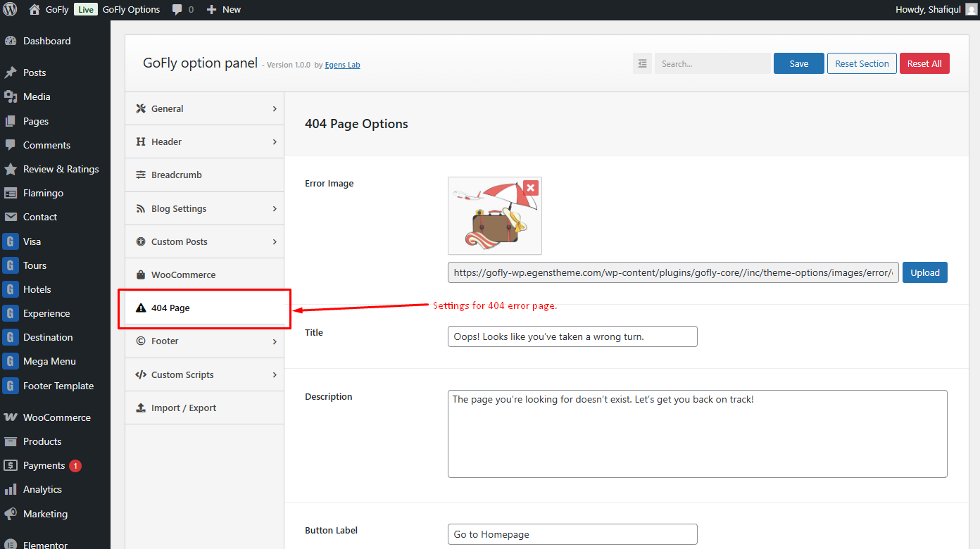Expand the Blog Settings arrow

(x=275, y=209)
